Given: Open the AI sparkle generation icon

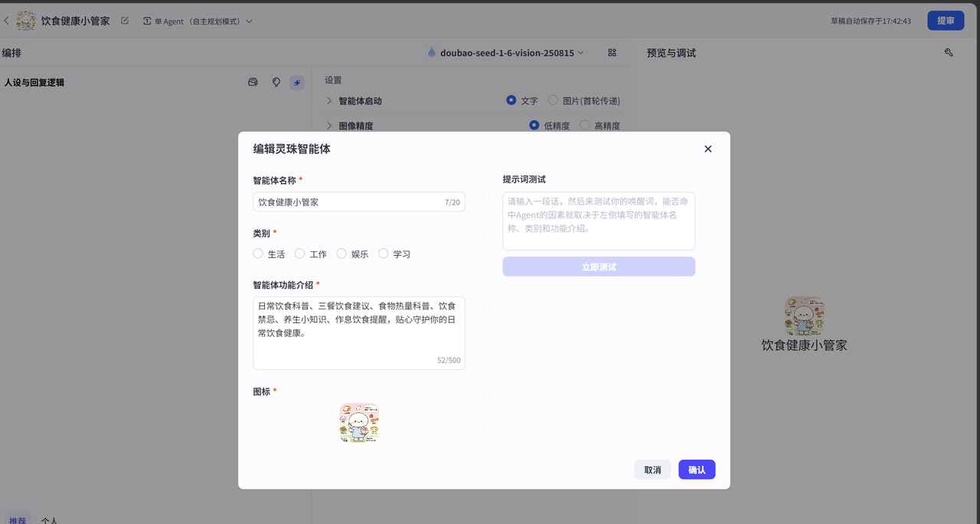Looking at the screenshot, I should point(297,82).
